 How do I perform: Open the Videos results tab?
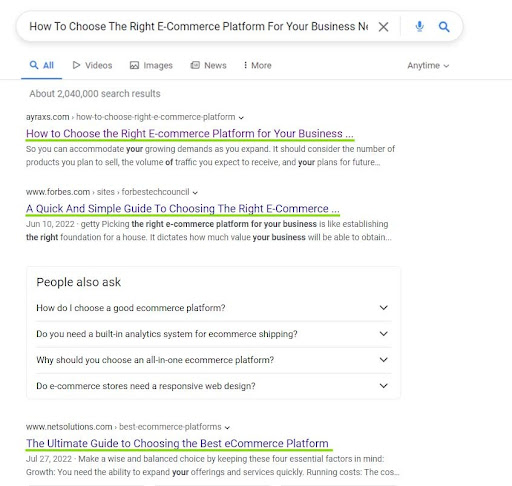coord(92,65)
